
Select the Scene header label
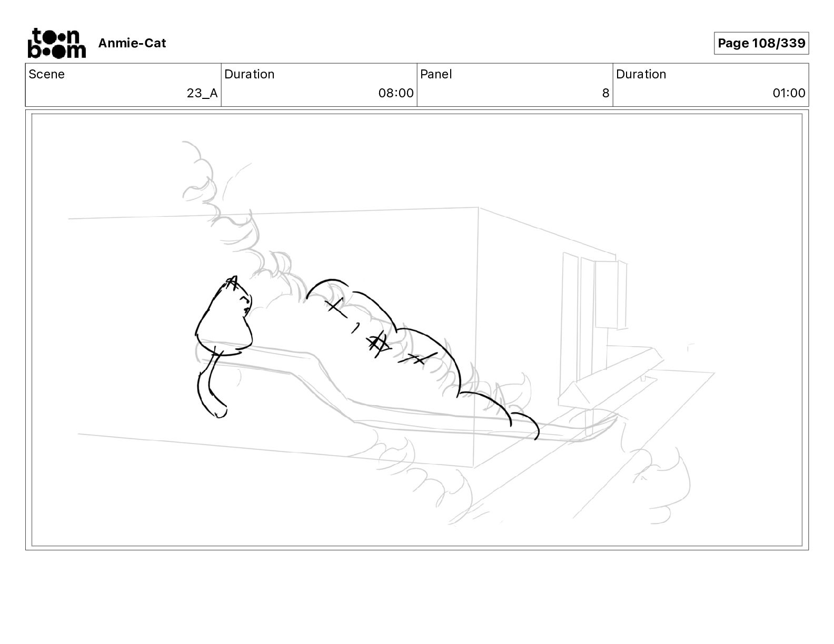point(47,74)
